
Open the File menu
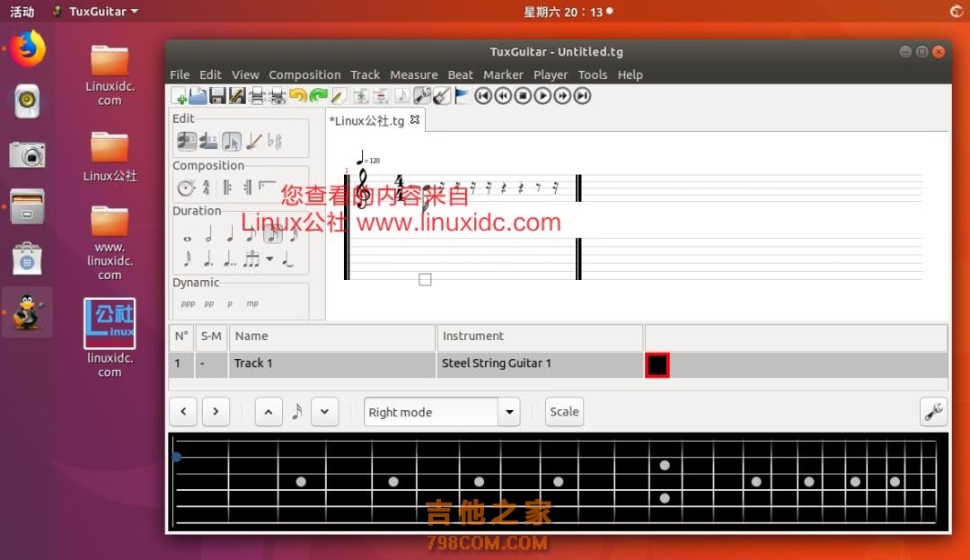[x=180, y=74]
